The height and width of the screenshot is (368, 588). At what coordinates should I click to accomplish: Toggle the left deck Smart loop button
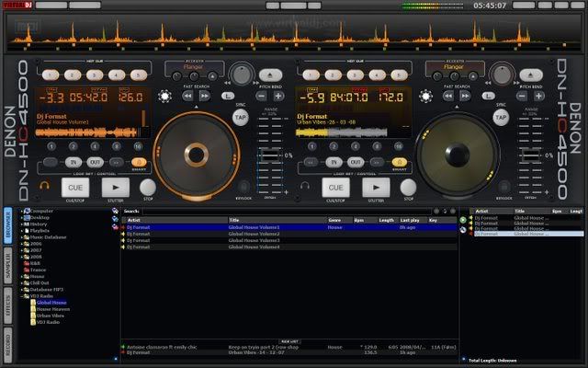pos(139,162)
